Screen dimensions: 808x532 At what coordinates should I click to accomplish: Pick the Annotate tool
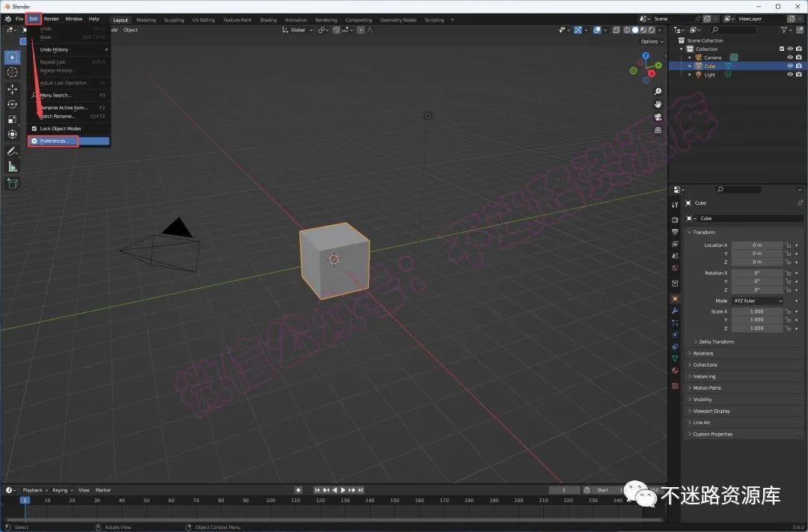[13, 152]
